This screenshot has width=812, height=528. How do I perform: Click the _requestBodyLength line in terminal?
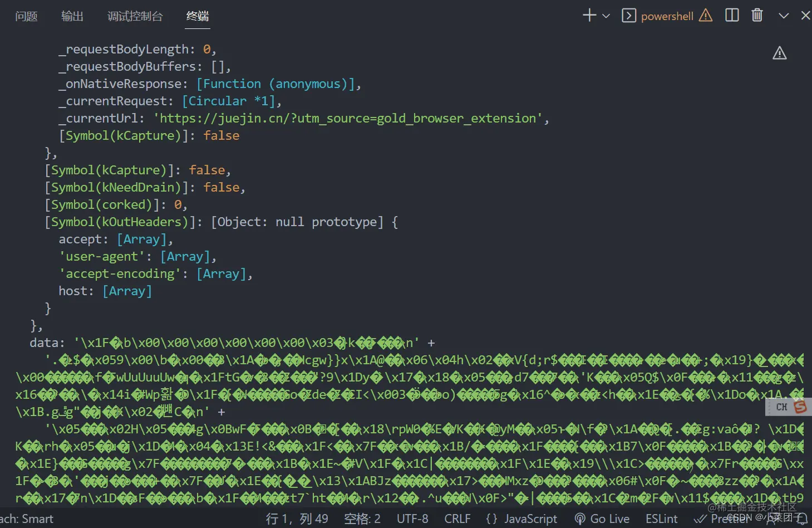pos(137,49)
